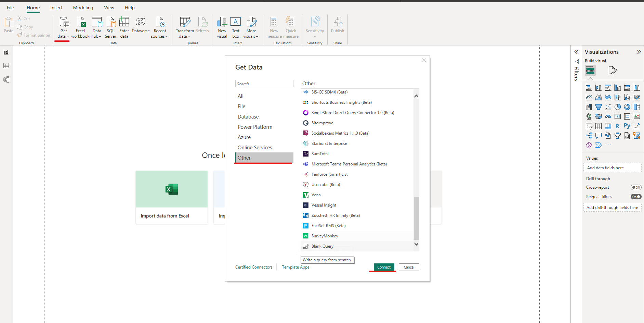Switch to the View ribbon tab
The height and width of the screenshot is (323, 644).
tap(109, 8)
